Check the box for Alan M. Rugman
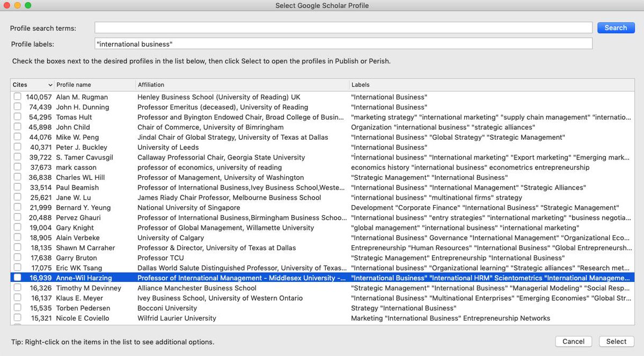The width and height of the screenshot is (644, 356). pyautogui.click(x=18, y=97)
